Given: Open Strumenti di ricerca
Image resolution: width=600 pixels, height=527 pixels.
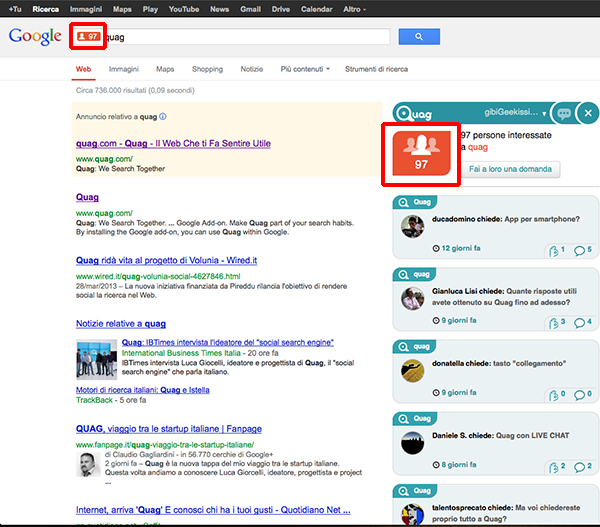Looking at the screenshot, I should pos(377,69).
